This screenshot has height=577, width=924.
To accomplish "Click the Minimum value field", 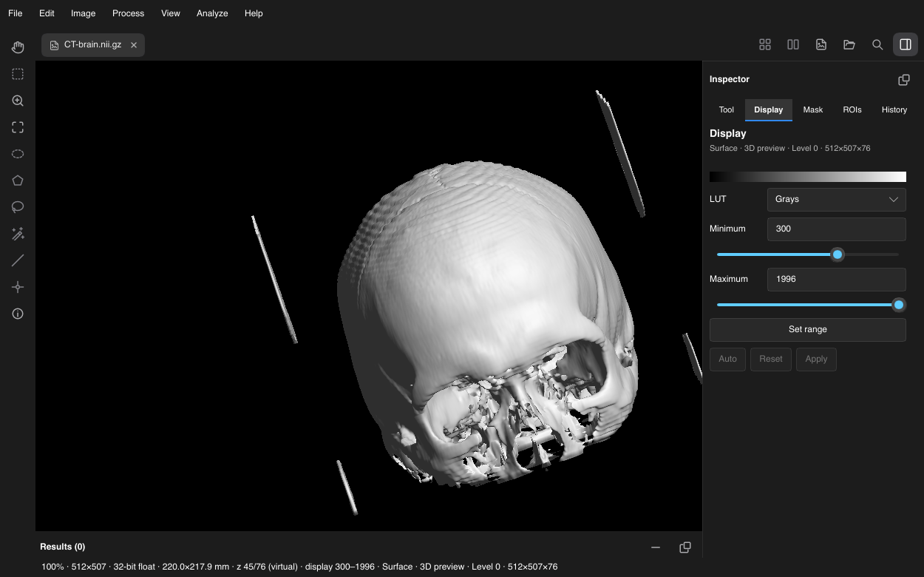I will tap(837, 229).
